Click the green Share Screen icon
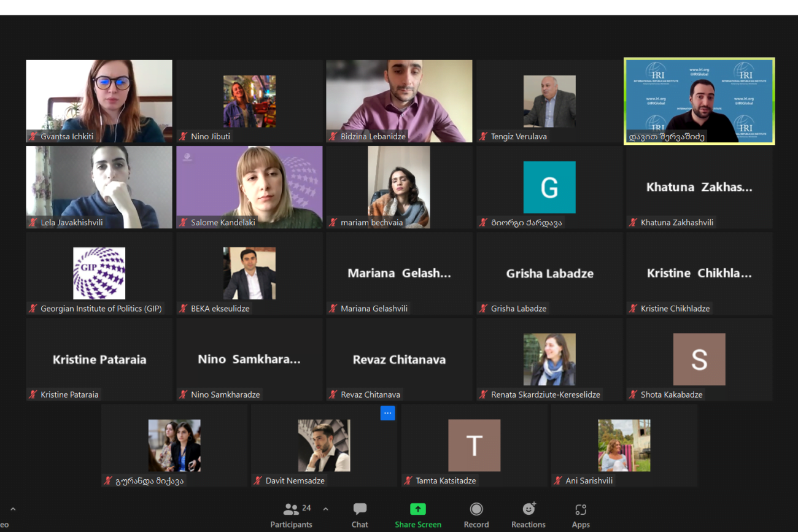Image resolution: width=798 pixels, height=532 pixels. 417,509
